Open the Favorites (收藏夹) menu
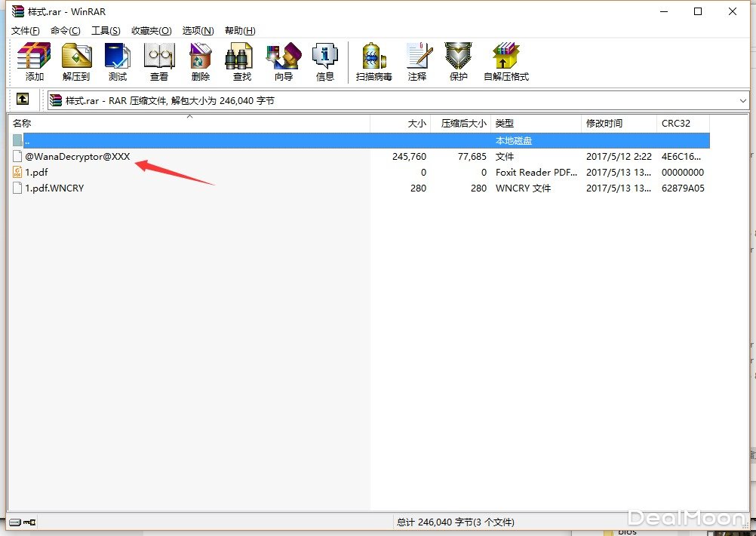The image size is (756, 536). pyautogui.click(x=151, y=31)
